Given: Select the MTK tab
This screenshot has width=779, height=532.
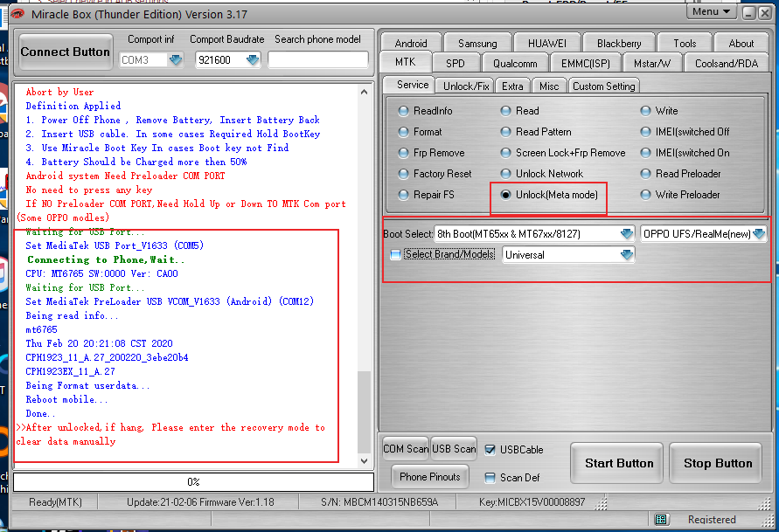Looking at the screenshot, I should (x=406, y=62).
